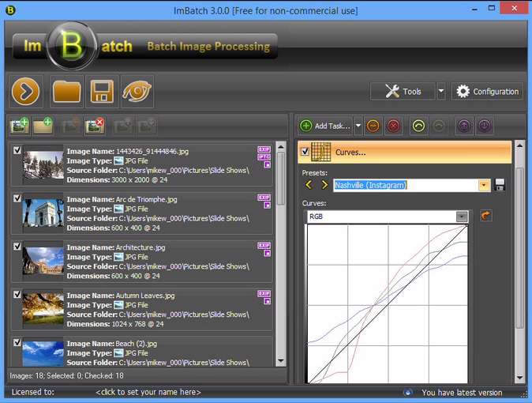Click the eye preview icon

pyautogui.click(x=137, y=92)
